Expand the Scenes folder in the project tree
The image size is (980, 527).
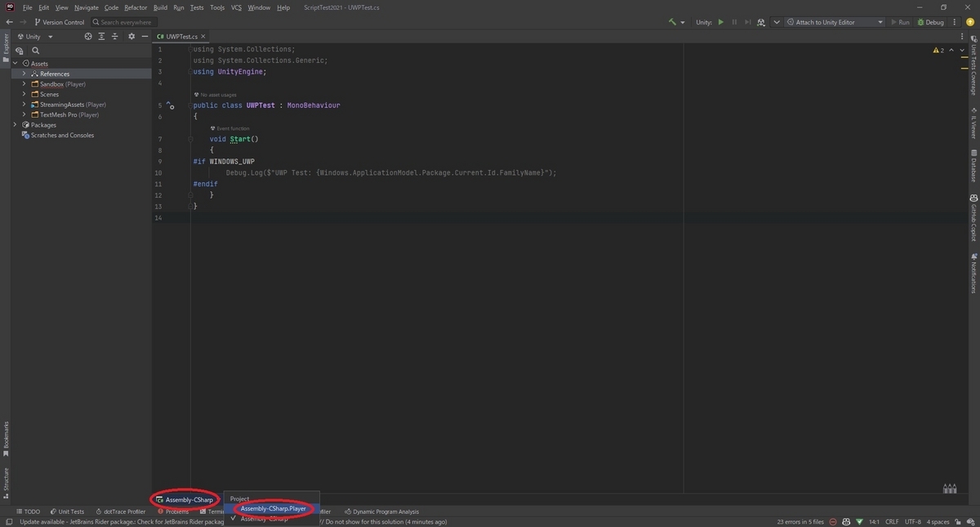pyautogui.click(x=23, y=94)
